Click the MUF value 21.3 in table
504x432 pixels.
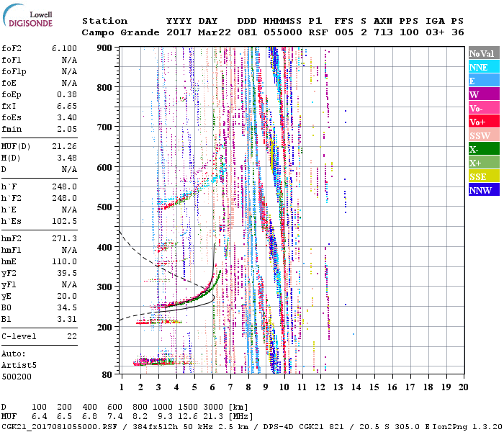[x=212, y=417]
